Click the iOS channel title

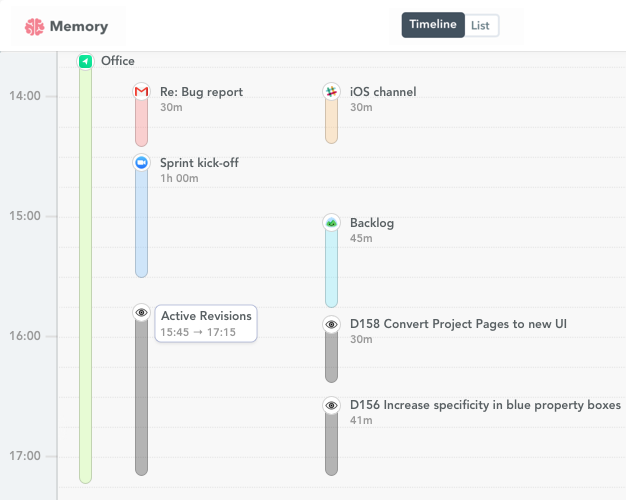point(383,92)
